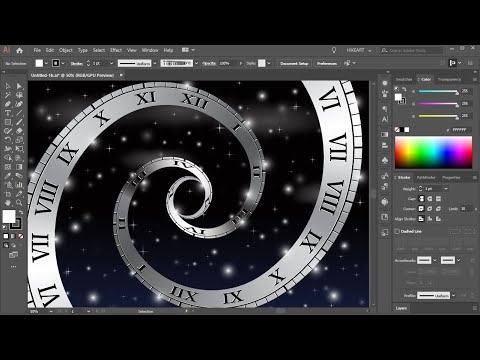Click the first RGB slider in Color panel
This screenshot has width=480, height=360.
click(x=438, y=92)
